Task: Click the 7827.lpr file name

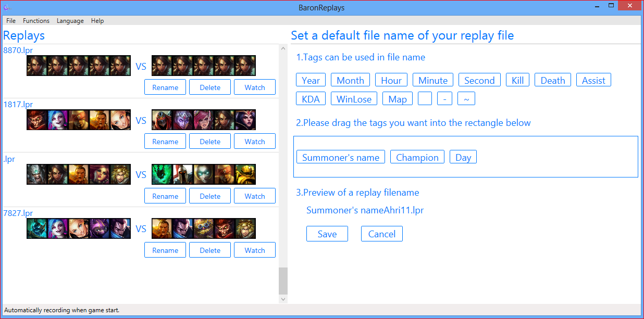Action: click(18, 213)
